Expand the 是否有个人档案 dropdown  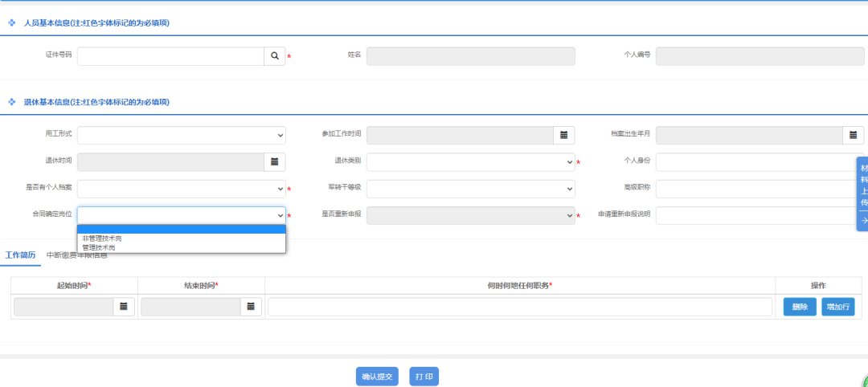click(x=181, y=189)
